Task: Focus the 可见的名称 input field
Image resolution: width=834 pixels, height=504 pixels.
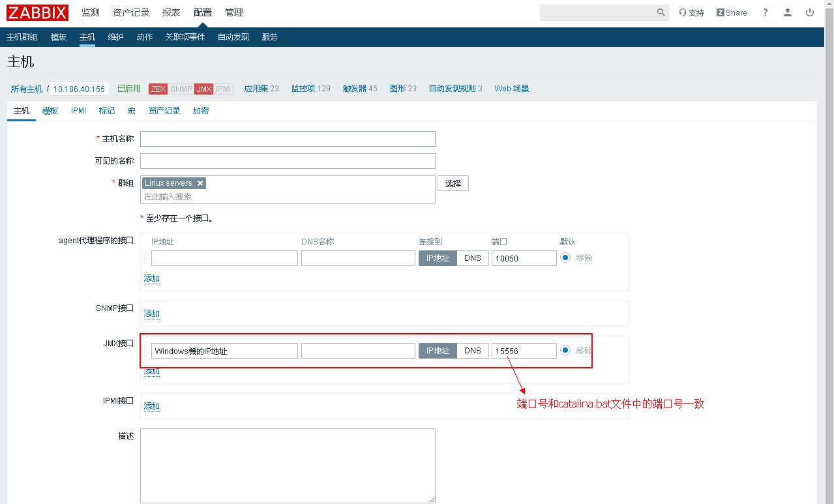Action: 288,161
